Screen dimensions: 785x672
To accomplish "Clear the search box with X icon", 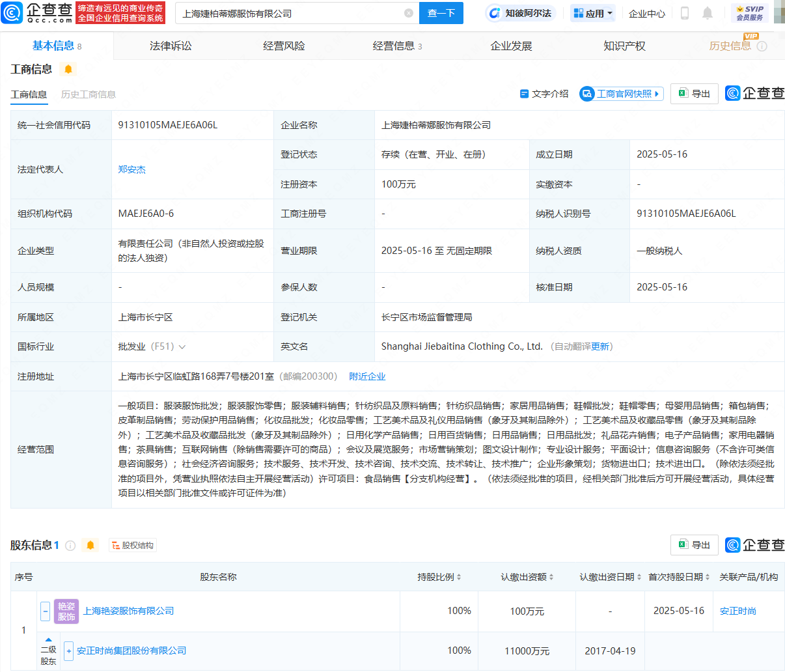I will tap(409, 13).
